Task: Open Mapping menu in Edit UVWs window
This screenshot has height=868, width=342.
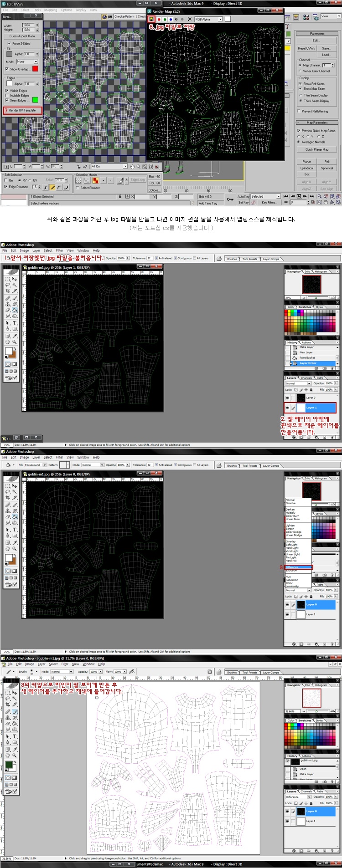Action: [x=51, y=10]
